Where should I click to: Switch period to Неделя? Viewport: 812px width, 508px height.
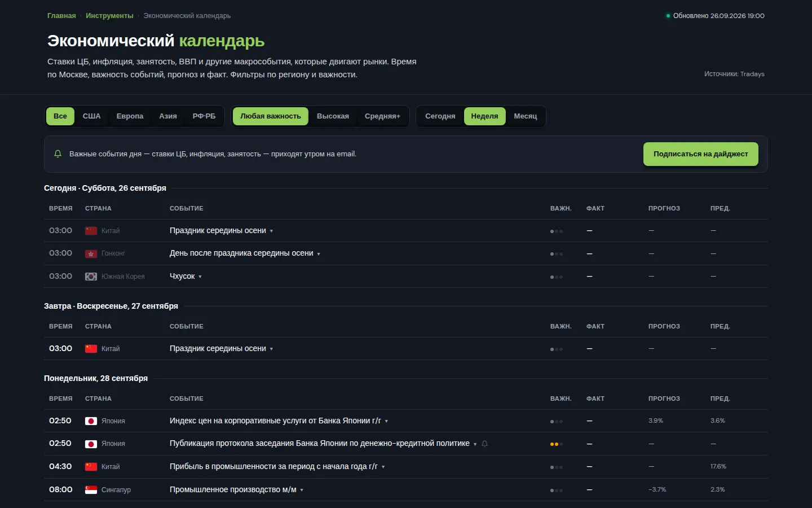[485, 116]
